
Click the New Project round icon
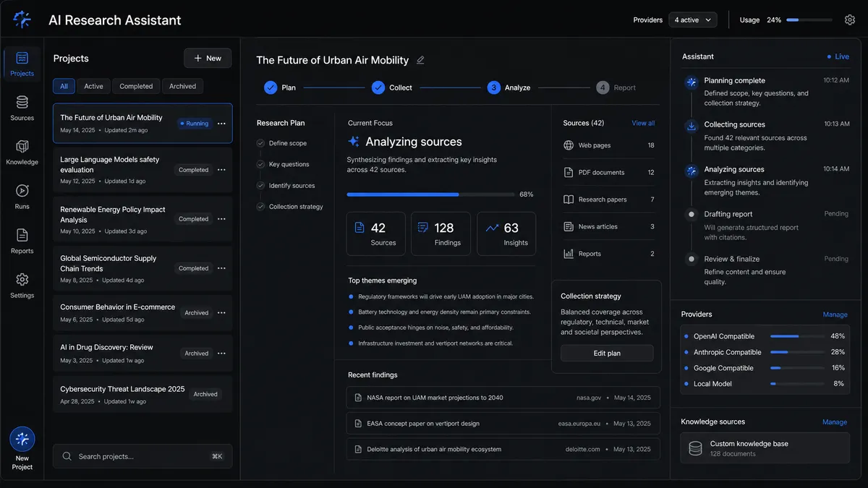(22, 439)
